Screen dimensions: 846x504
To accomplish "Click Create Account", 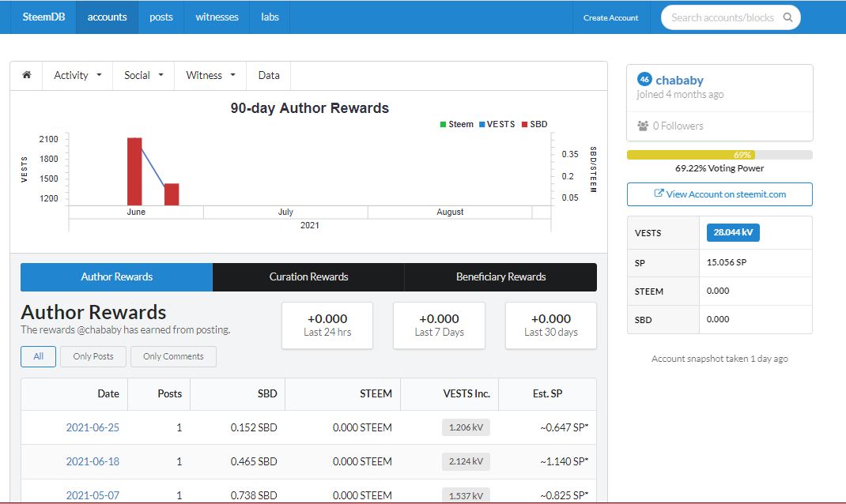I will pyautogui.click(x=610, y=17).
